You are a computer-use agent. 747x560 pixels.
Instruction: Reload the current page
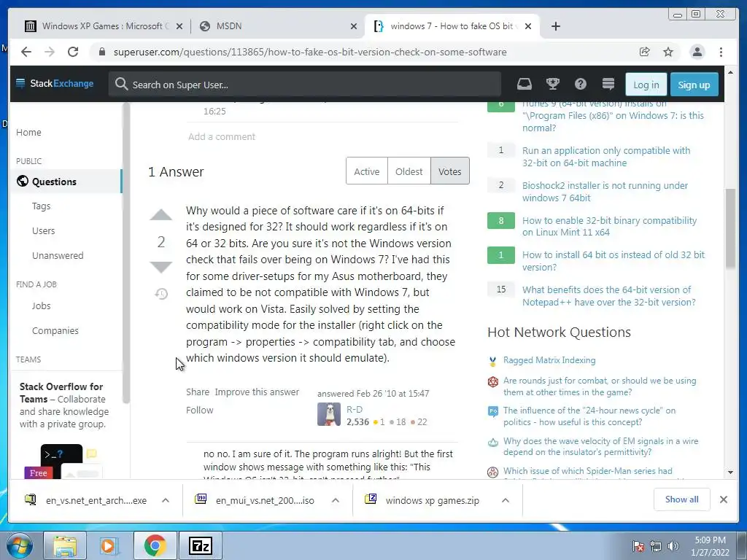coord(73,52)
